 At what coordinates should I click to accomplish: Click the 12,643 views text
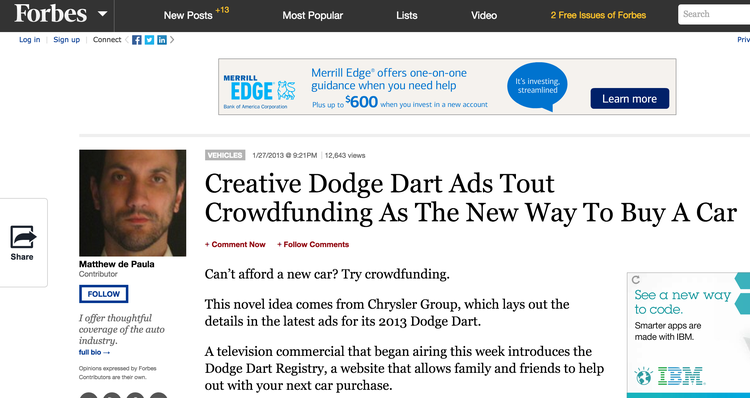coord(345,155)
